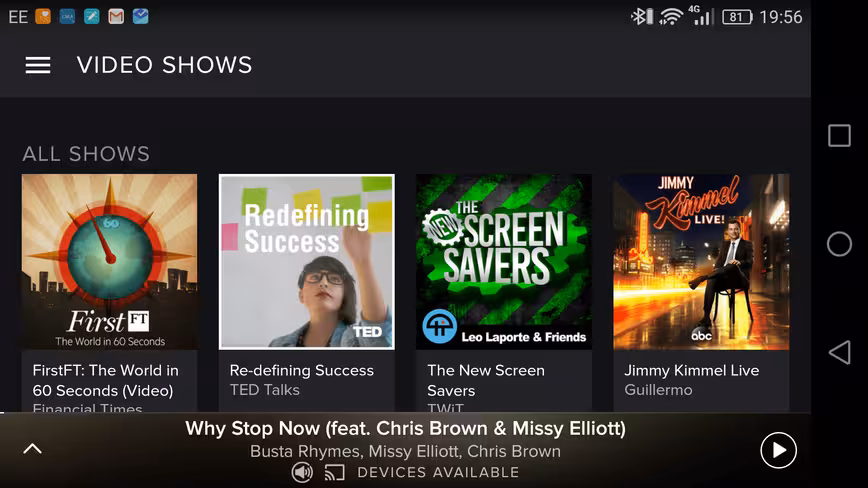868x488 pixels.
Task: Select the 'Re-defining Success' title text
Action: pyautogui.click(x=302, y=370)
